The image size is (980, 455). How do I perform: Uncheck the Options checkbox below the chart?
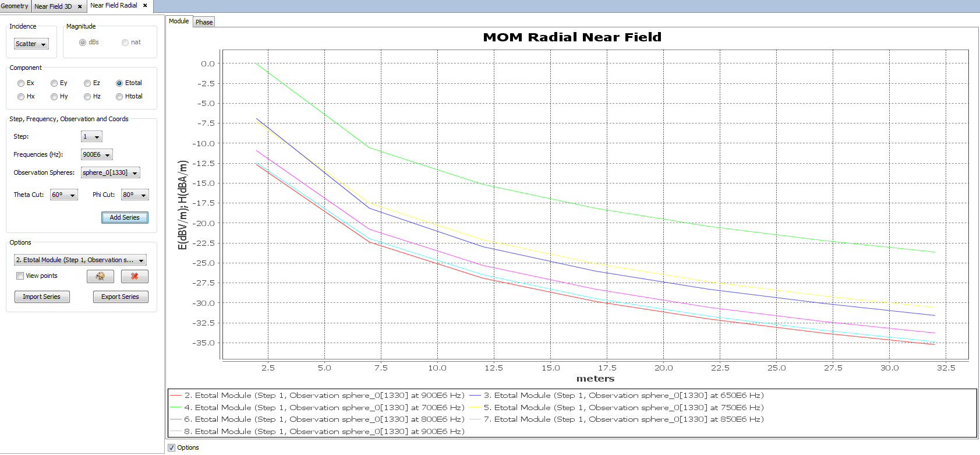point(172,447)
